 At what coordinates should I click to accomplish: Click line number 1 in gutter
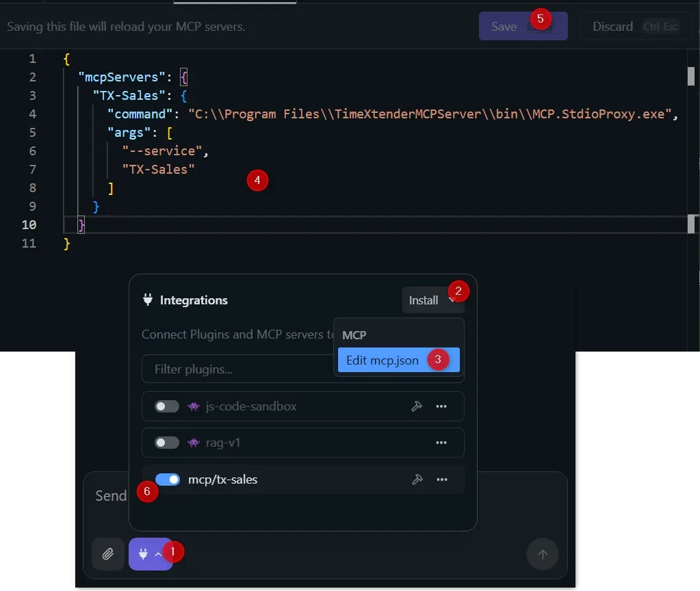33,58
